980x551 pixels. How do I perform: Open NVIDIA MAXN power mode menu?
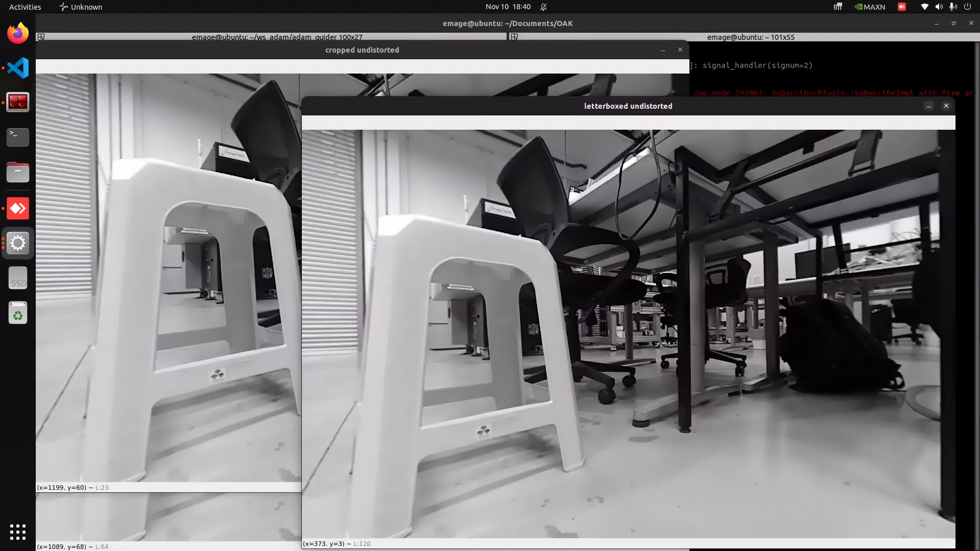(x=870, y=7)
